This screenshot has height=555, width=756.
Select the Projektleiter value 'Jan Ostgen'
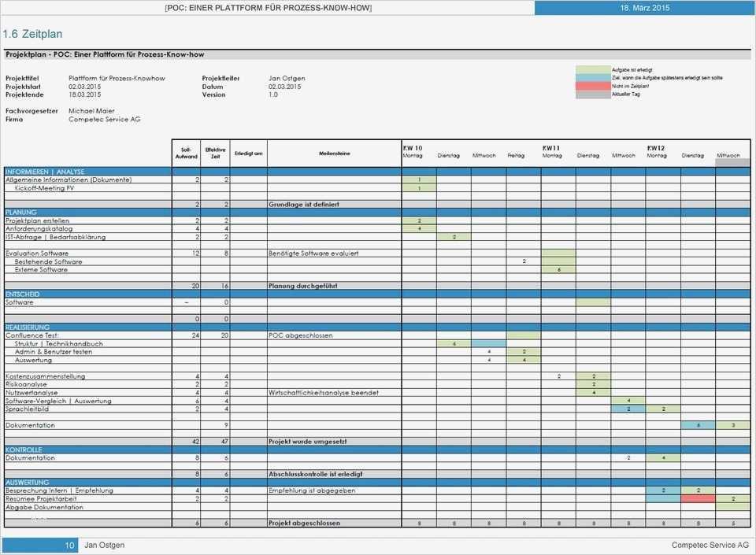click(x=287, y=78)
